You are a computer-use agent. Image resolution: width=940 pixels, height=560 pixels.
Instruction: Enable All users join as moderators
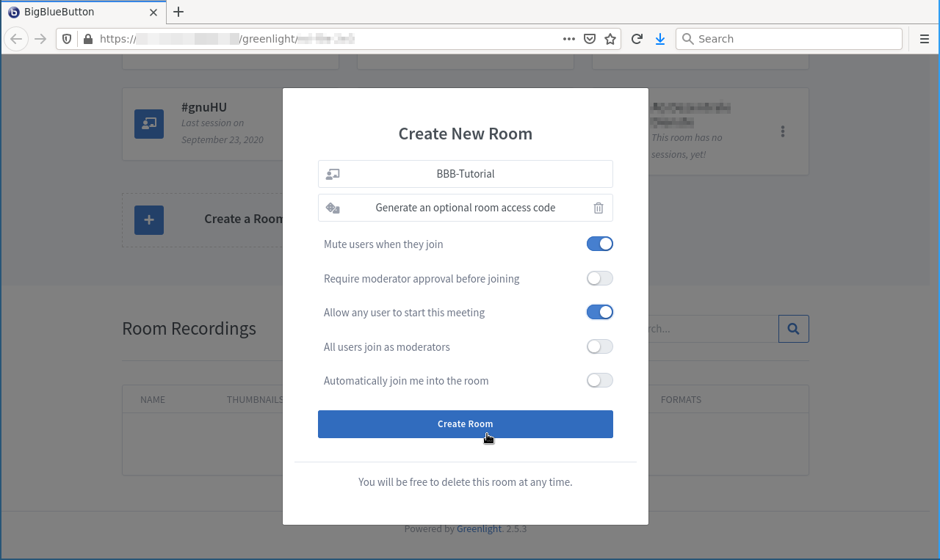coord(600,346)
